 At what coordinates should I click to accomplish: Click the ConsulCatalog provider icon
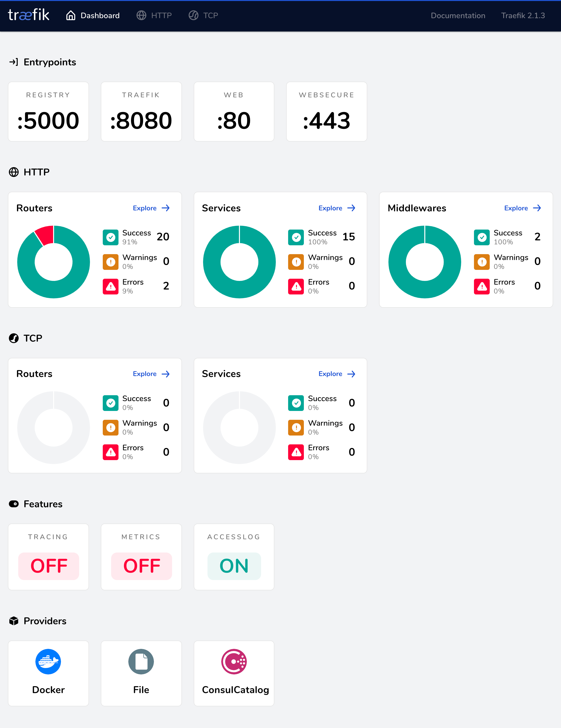pyautogui.click(x=234, y=661)
